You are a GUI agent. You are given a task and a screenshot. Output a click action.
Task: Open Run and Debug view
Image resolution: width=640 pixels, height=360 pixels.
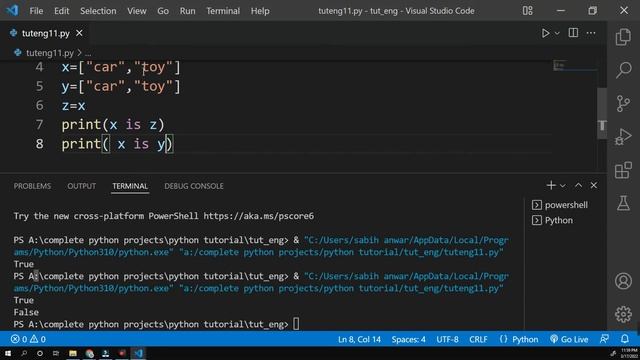(x=623, y=137)
